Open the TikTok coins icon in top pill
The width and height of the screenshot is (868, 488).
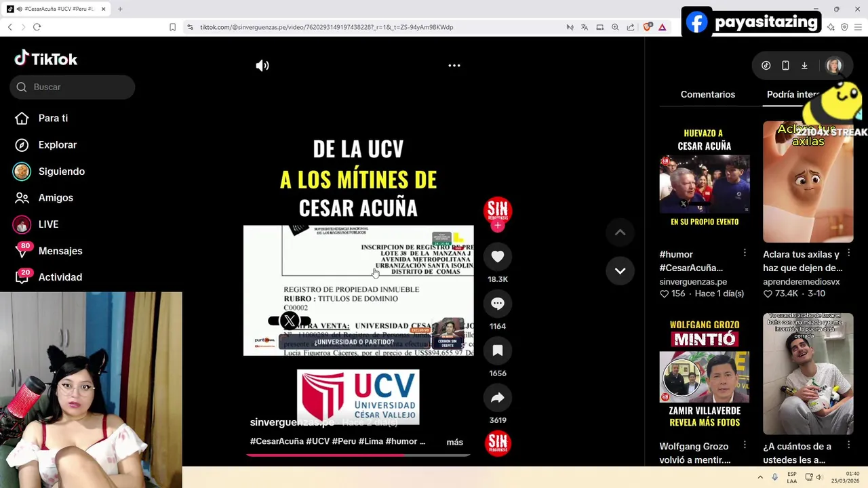click(766, 66)
